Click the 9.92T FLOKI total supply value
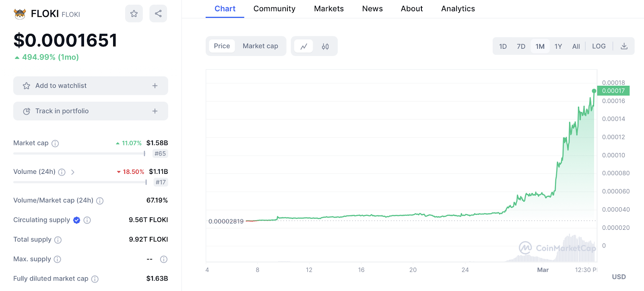This screenshot has height=291, width=644. 149,239
